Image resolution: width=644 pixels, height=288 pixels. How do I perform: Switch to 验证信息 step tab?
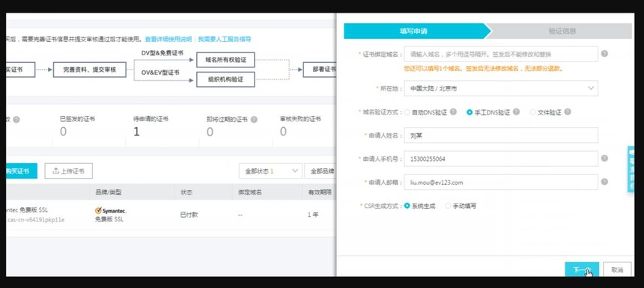click(x=562, y=31)
